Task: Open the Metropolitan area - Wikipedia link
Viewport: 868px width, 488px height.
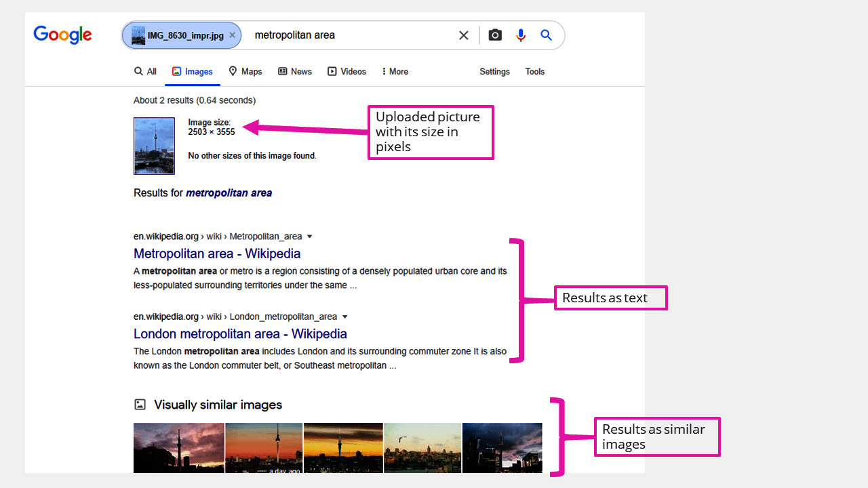Action: point(217,253)
